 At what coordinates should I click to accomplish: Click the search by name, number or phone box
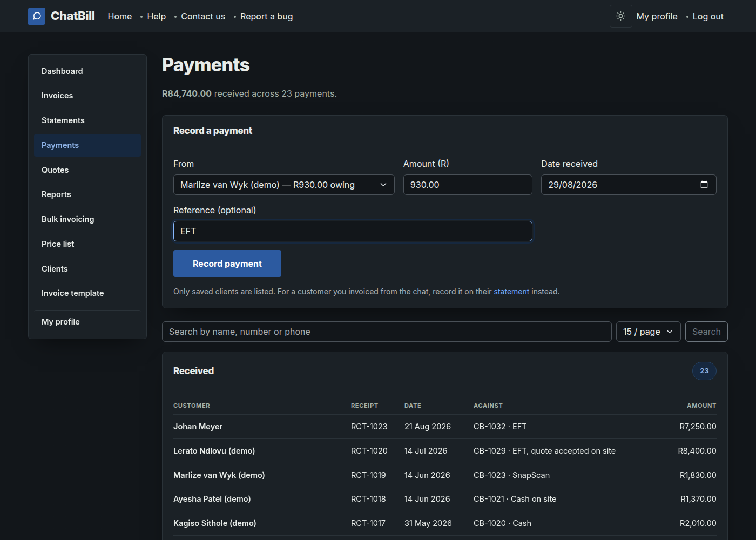coord(387,332)
